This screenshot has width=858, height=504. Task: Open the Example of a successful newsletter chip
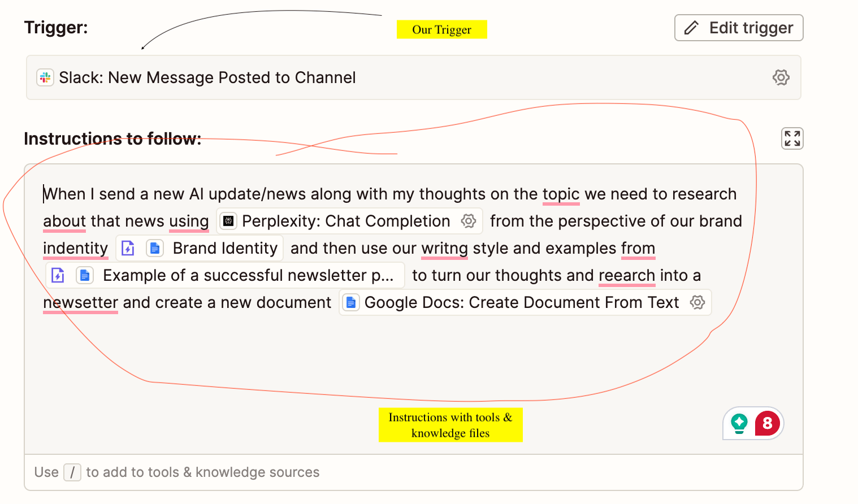coord(226,275)
